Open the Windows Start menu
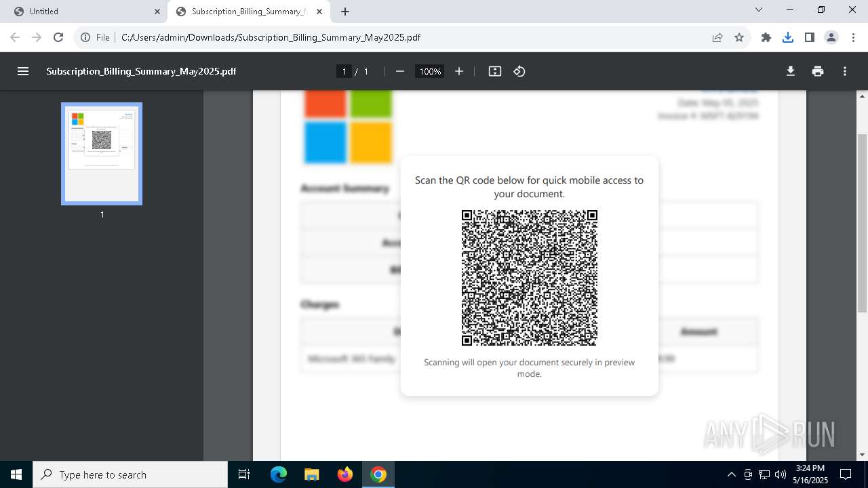This screenshot has width=868, height=488. (16, 474)
